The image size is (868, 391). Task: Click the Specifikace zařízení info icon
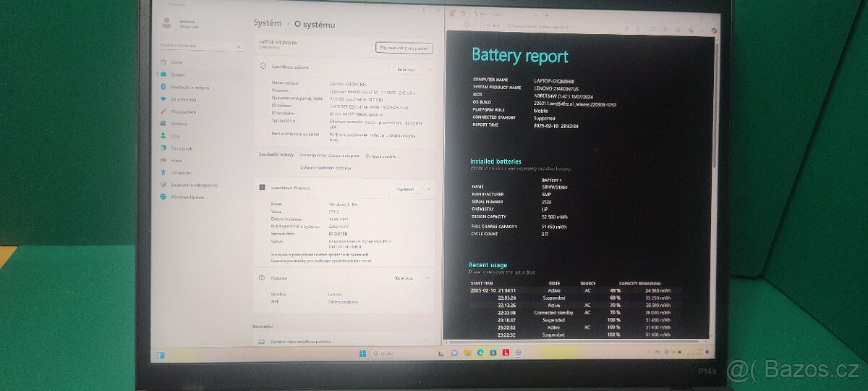coord(263,67)
